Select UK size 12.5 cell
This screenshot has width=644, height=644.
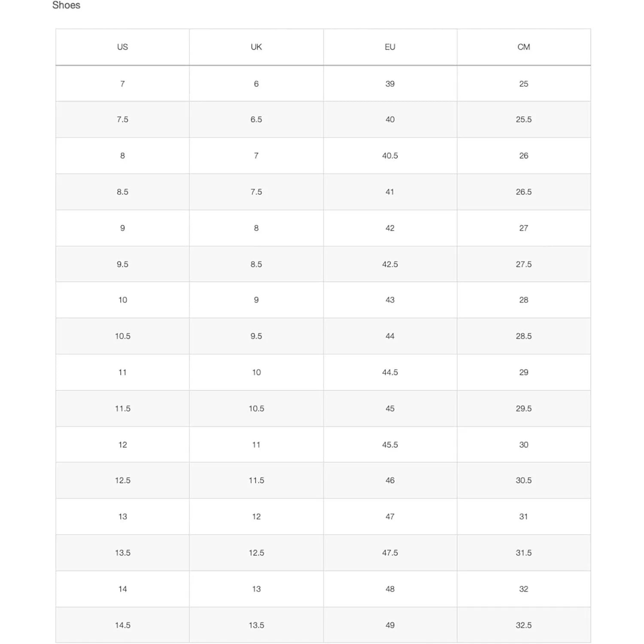[256, 553]
